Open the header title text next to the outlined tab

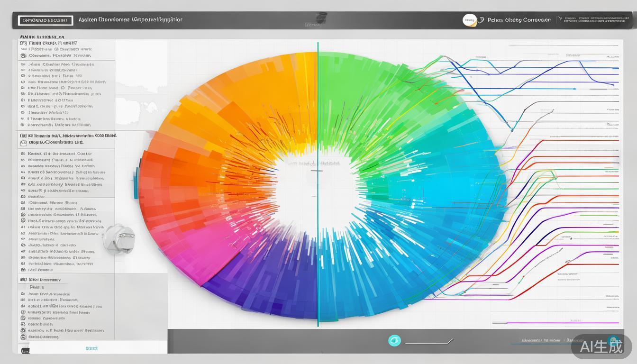click(x=130, y=20)
